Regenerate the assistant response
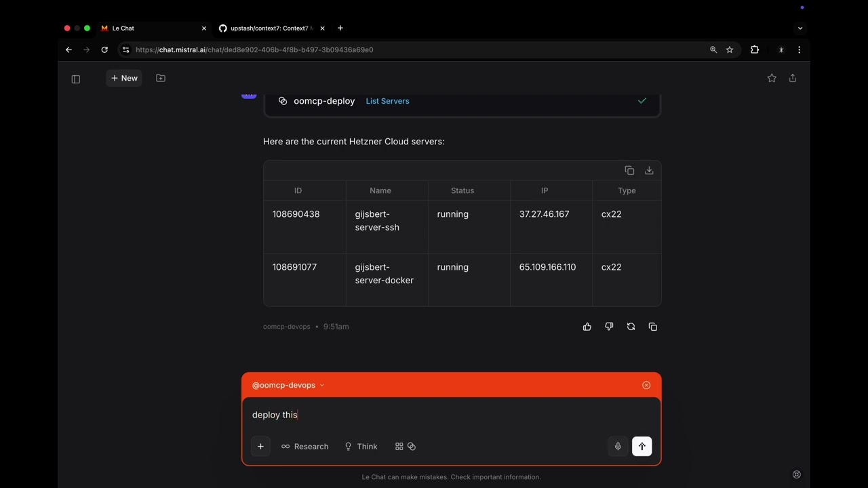Image resolution: width=868 pixels, height=488 pixels. pyautogui.click(x=631, y=327)
